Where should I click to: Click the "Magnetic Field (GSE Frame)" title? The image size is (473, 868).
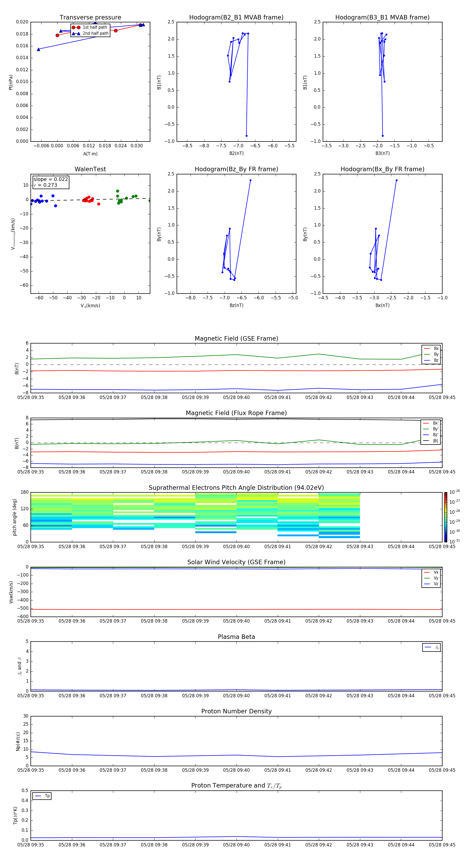(236, 339)
